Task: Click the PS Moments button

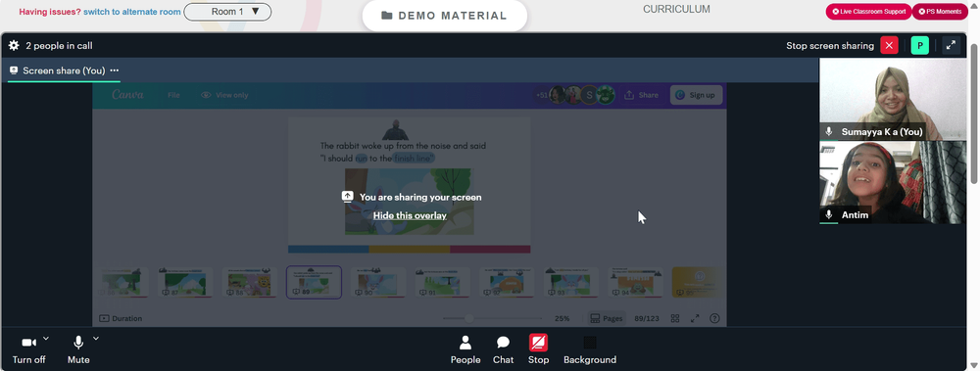Action: [x=941, y=11]
